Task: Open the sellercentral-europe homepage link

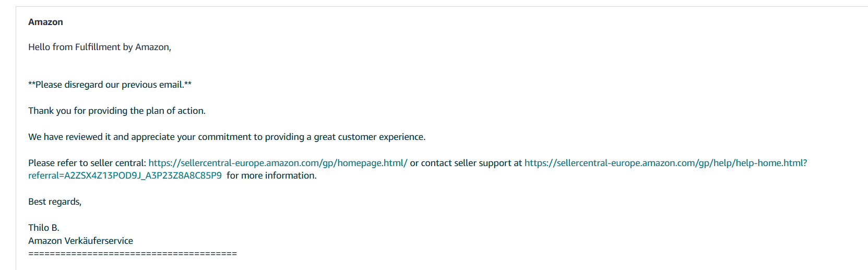Action: [x=278, y=163]
